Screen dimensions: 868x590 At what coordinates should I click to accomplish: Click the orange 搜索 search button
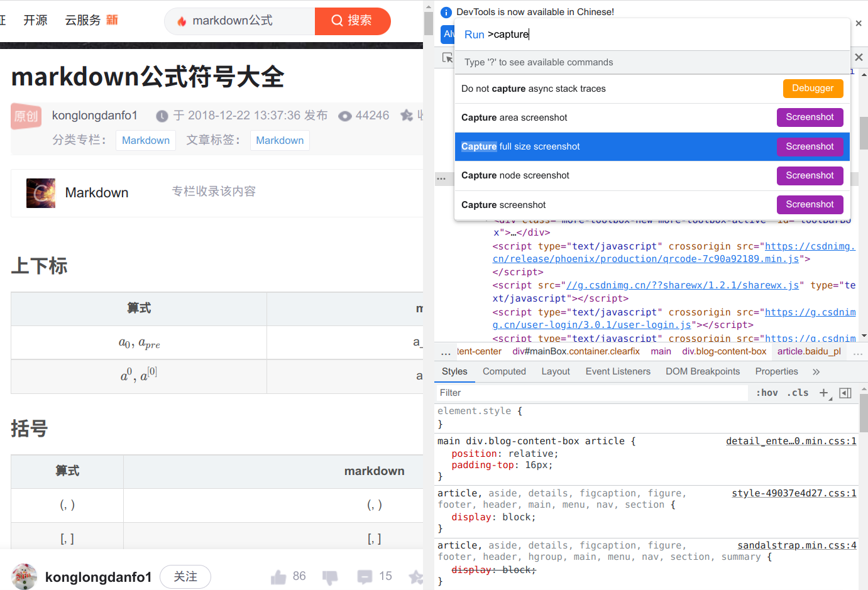(352, 21)
